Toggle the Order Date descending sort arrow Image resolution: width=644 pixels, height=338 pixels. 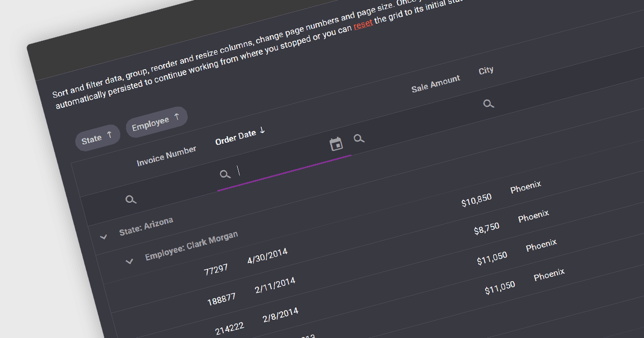262,130
